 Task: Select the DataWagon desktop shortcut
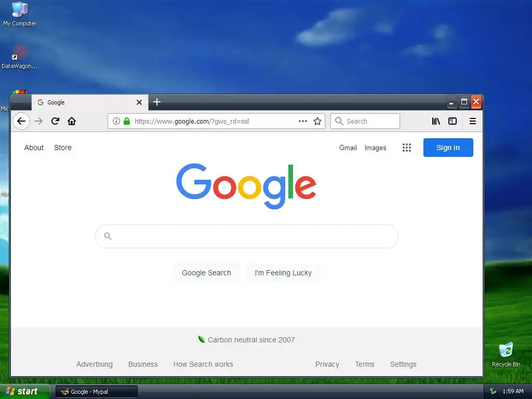pyautogui.click(x=19, y=57)
